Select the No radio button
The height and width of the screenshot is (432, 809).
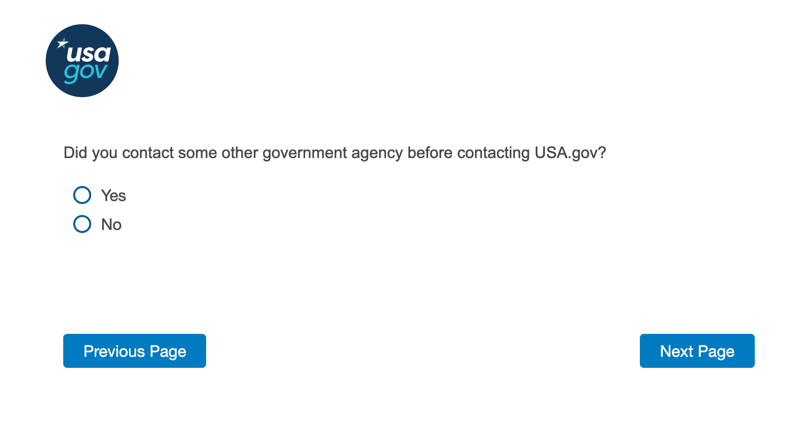click(x=82, y=224)
